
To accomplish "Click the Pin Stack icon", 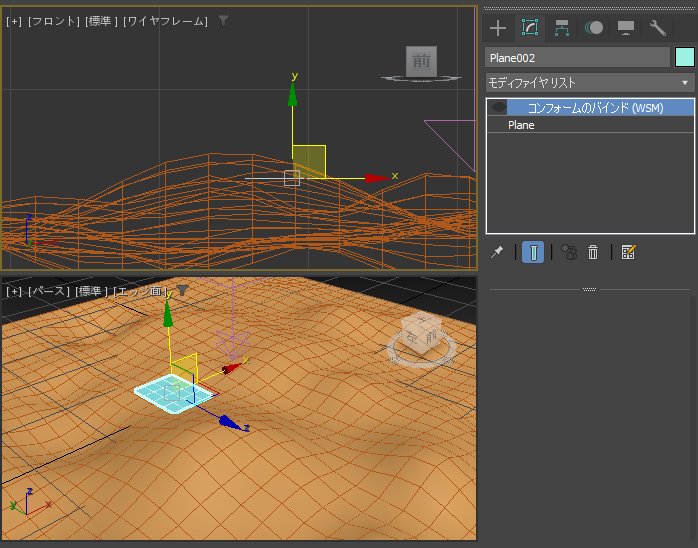I will (x=497, y=252).
